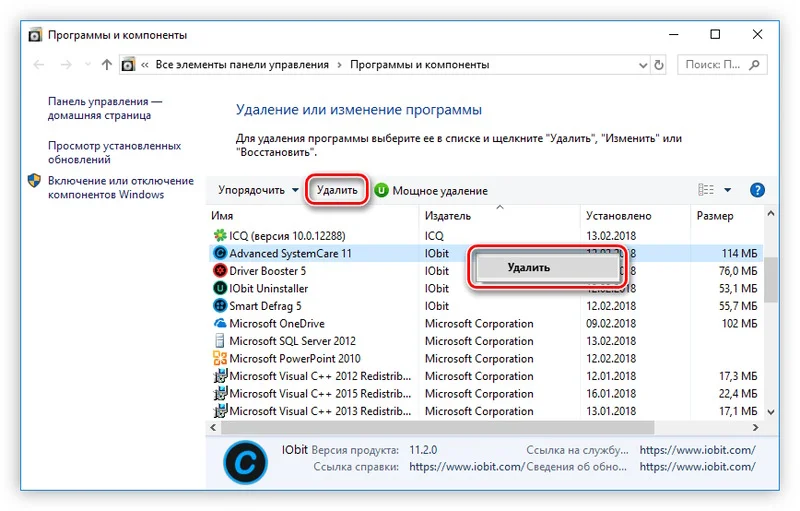Click Программы и компоненты breadcrumb
800x511 pixels.
click(419, 65)
